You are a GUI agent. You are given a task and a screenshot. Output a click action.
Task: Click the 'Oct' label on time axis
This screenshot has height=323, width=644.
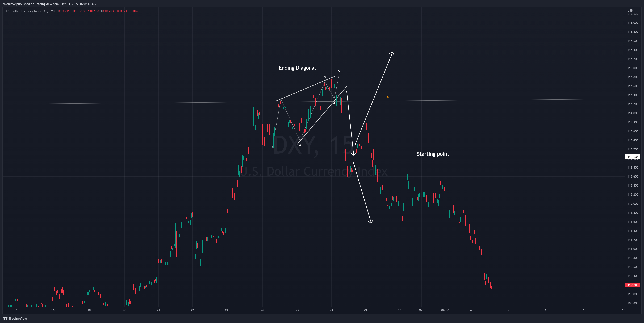coord(421,310)
